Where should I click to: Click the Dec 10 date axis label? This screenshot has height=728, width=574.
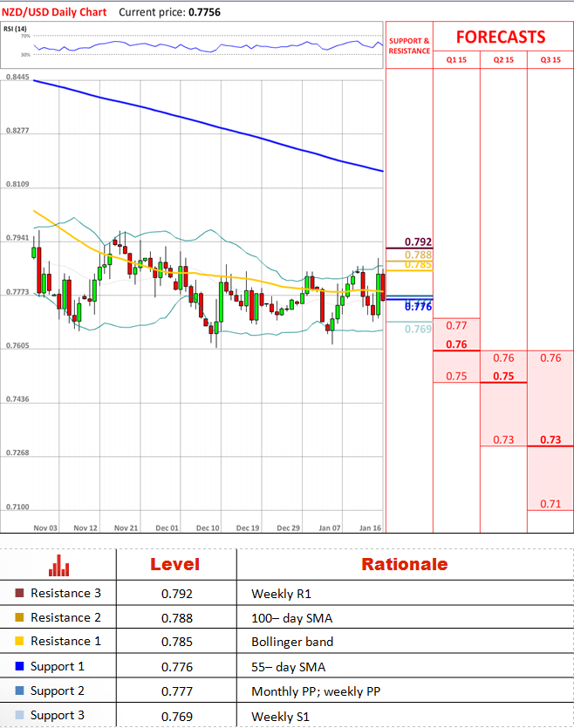(x=208, y=527)
